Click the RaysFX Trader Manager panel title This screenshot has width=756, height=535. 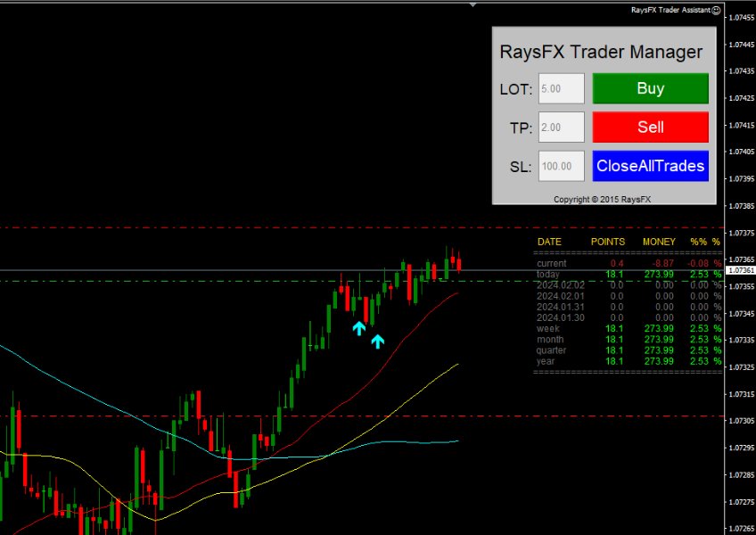click(600, 52)
